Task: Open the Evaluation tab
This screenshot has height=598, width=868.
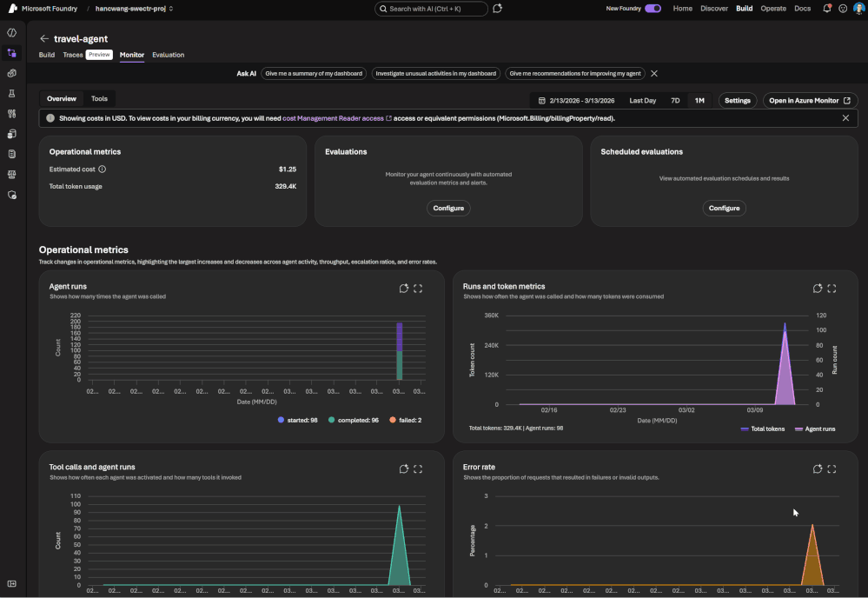Action: [x=168, y=55]
